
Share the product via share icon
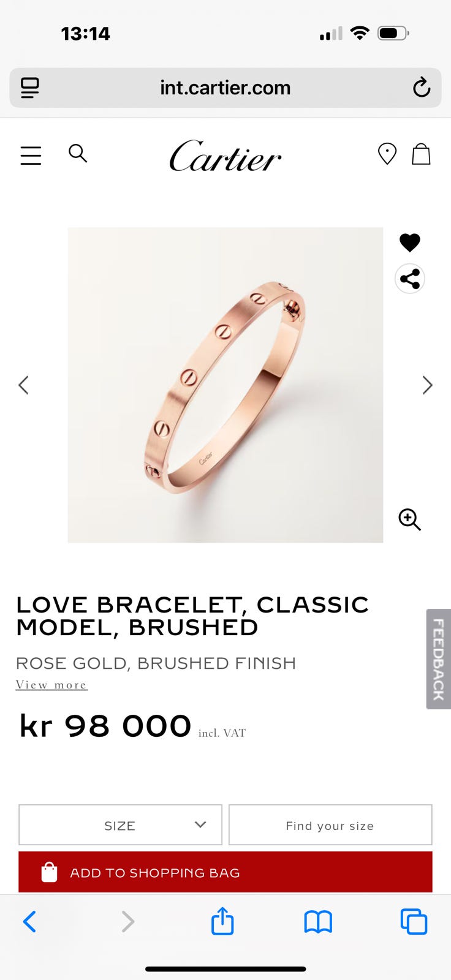coord(410,279)
